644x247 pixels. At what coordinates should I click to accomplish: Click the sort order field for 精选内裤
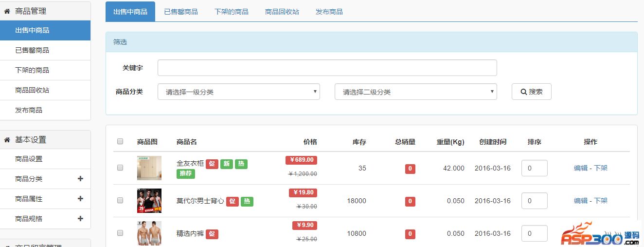click(535, 233)
